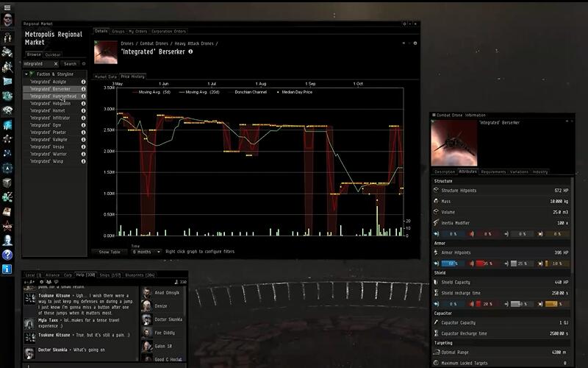Open chat channel settings gear icon

[42, 282]
